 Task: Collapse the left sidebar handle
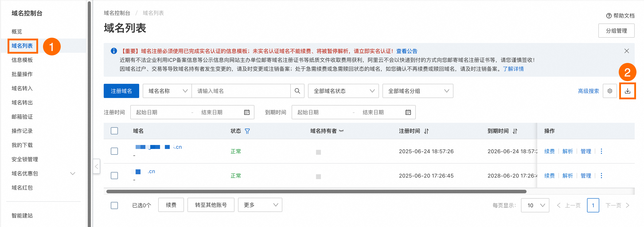coord(96,166)
